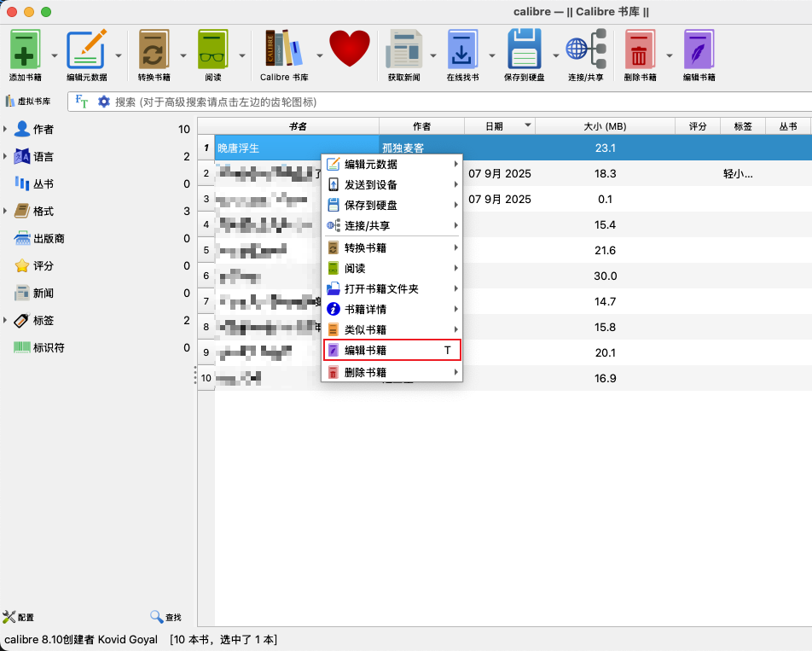Open the dropdown arrow beside 添加书籍
812x651 pixels.
(x=55, y=55)
